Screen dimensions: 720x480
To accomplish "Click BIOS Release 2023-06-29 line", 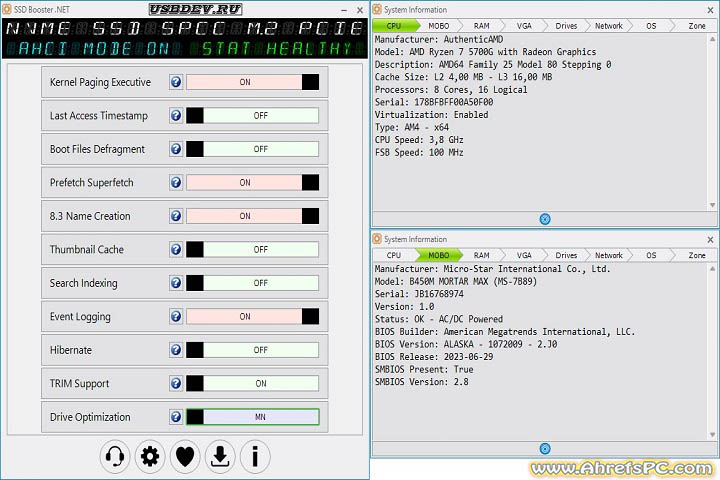I will point(434,356).
